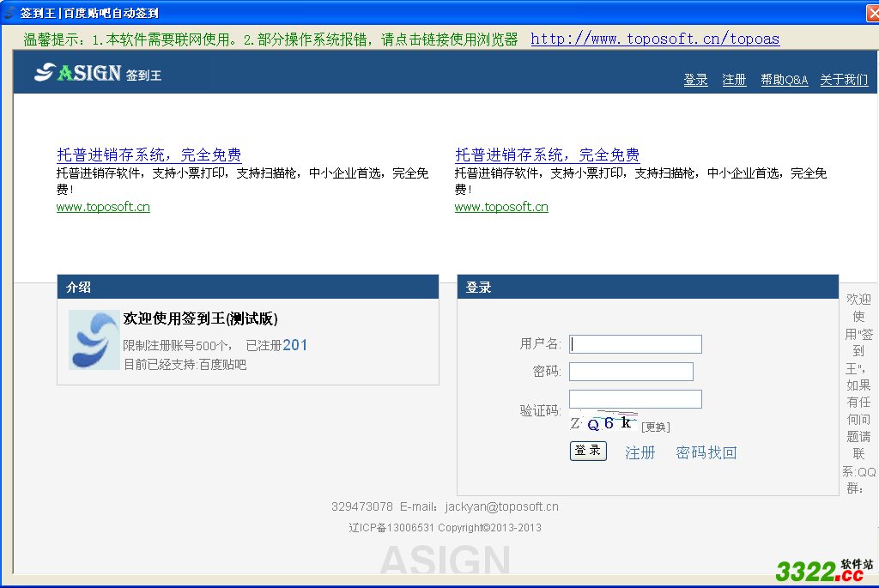Focus the 密码 input field

coord(631,372)
